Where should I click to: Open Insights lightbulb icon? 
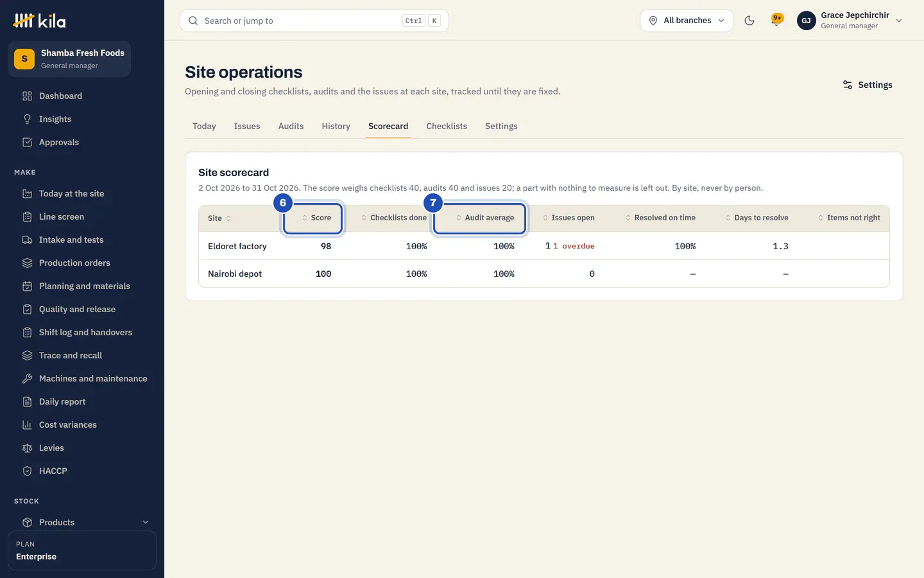[27, 119]
